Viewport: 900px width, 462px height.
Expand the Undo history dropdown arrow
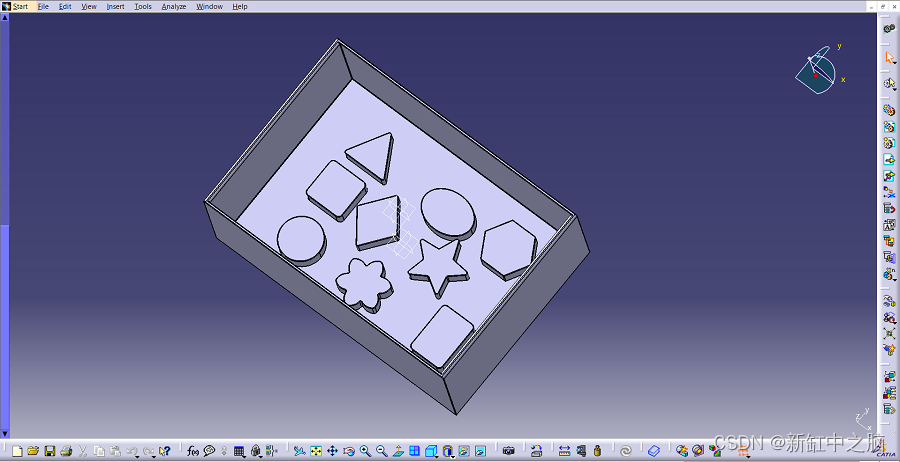pyautogui.click(x=137, y=457)
